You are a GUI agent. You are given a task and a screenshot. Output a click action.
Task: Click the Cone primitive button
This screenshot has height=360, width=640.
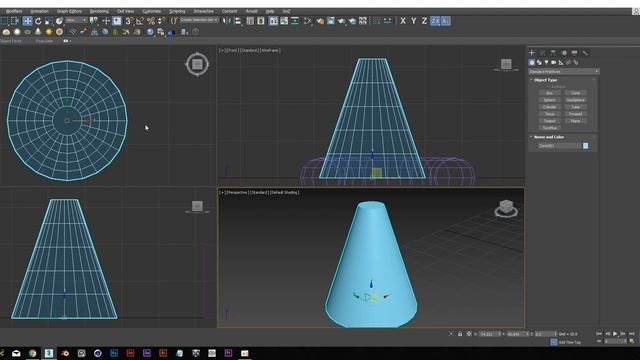[x=576, y=93]
